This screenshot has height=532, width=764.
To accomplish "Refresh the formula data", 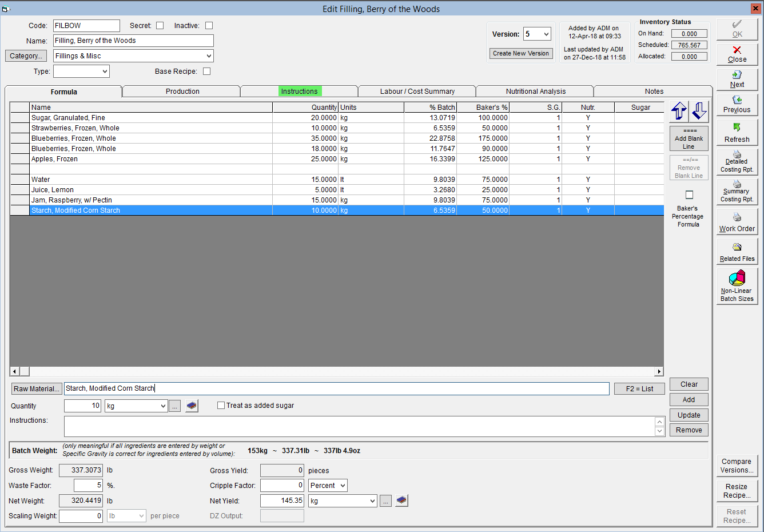I will point(737,133).
